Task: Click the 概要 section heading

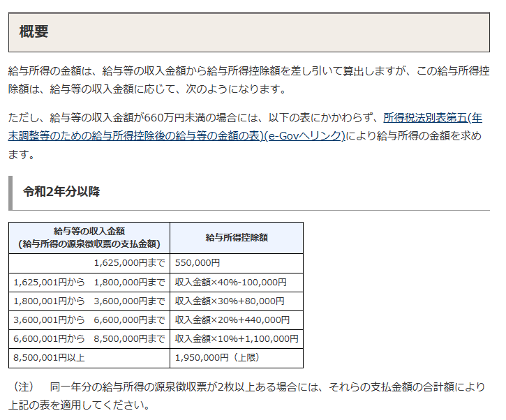Action: click(34, 31)
